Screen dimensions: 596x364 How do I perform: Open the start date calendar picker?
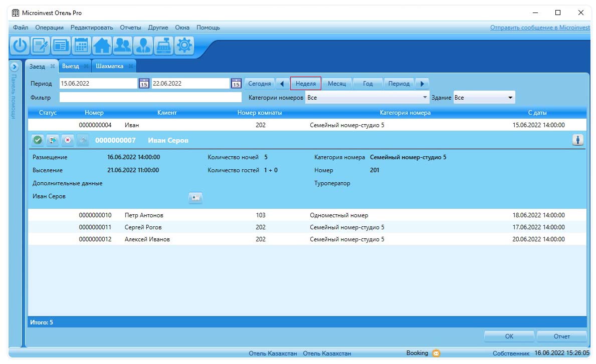click(143, 84)
